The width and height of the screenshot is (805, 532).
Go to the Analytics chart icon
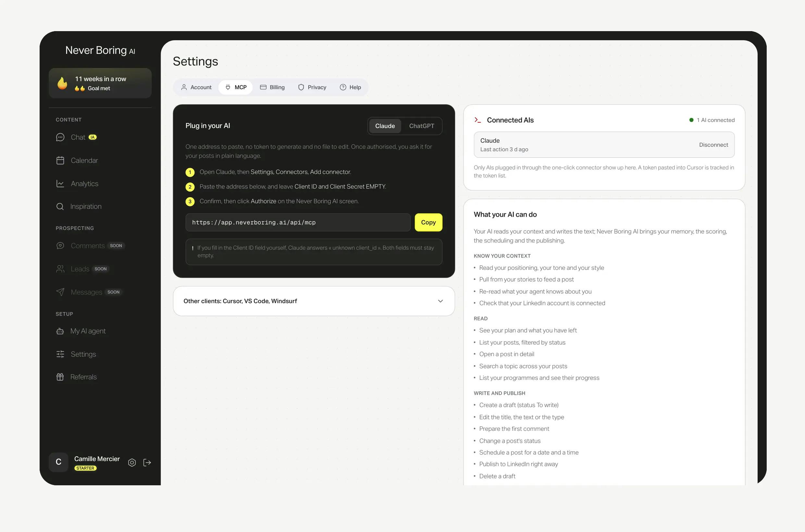click(x=60, y=184)
